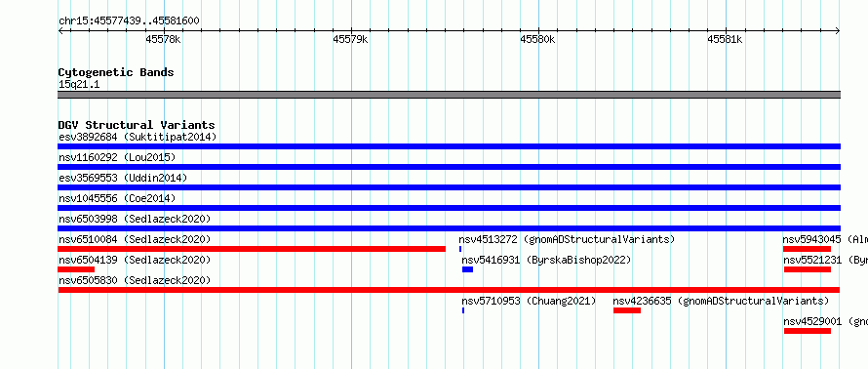Screen dimensions: 868x369
Task: Select the red bar under nsv5943045
Action: point(807,249)
